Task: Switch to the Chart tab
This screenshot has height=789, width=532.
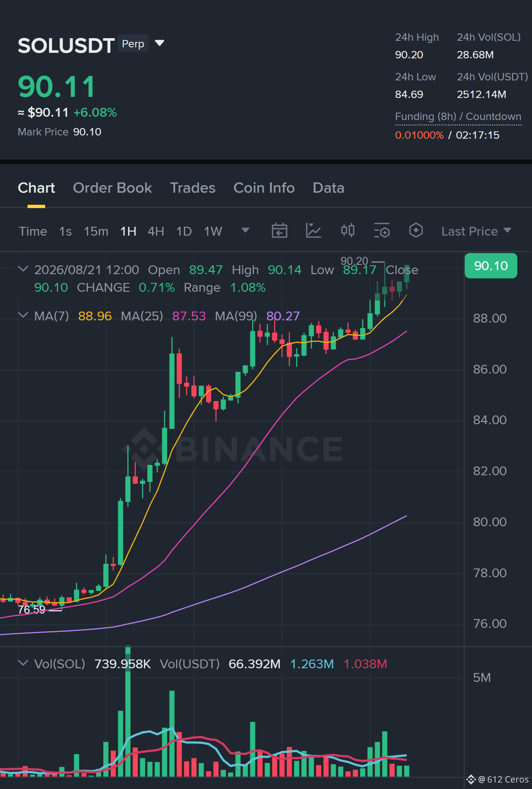Action: pyautogui.click(x=36, y=188)
